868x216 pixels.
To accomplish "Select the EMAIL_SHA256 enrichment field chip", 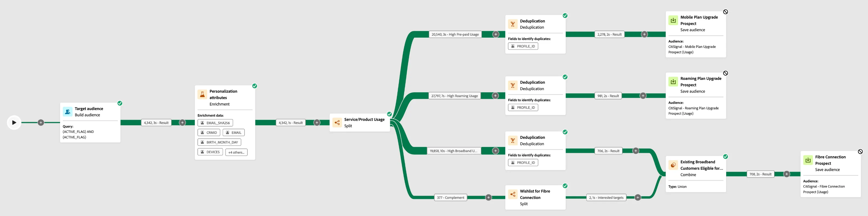I will [215, 123].
